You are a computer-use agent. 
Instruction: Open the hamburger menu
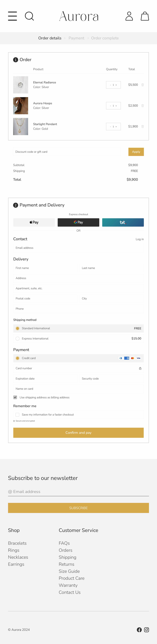[x=13, y=16]
